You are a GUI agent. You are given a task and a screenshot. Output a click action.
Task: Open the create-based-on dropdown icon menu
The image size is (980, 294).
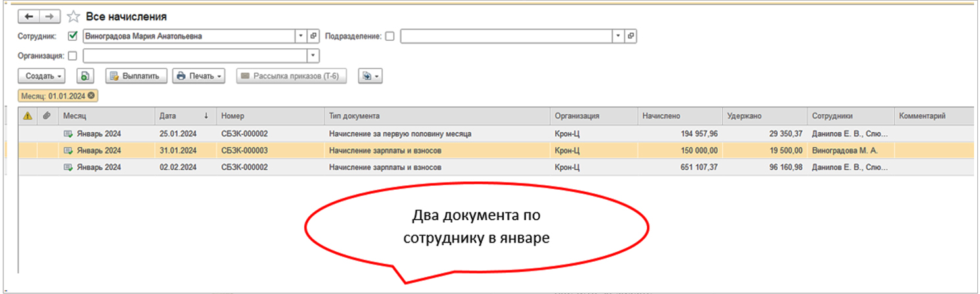coord(370,76)
